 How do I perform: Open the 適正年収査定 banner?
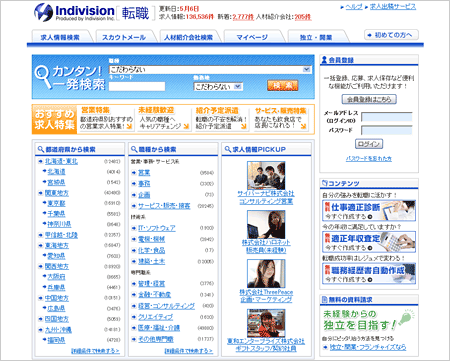click(369, 242)
